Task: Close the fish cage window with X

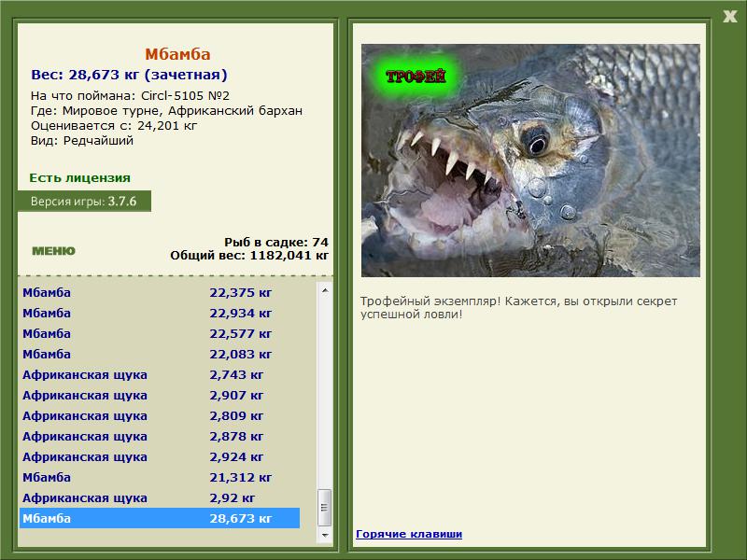Action: (730, 17)
